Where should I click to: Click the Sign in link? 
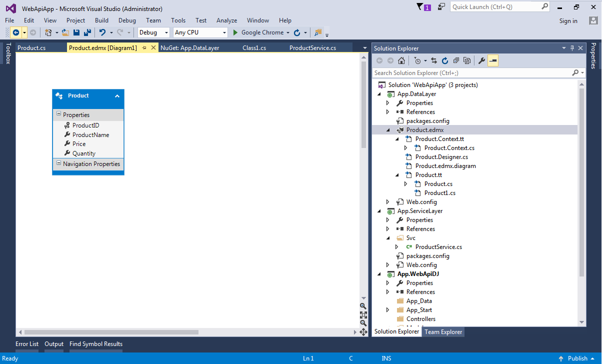[x=568, y=20]
